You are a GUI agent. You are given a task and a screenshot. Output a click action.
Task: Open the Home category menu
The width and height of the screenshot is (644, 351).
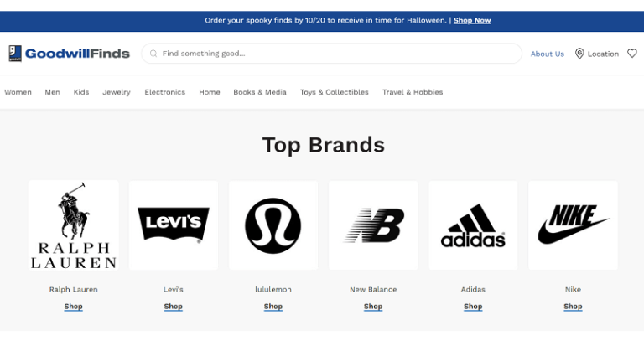[210, 92]
